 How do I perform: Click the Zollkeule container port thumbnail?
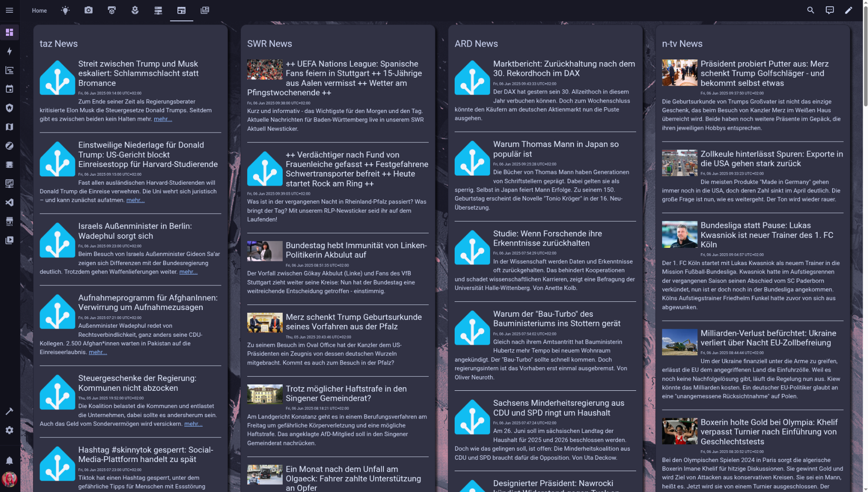(x=680, y=163)
